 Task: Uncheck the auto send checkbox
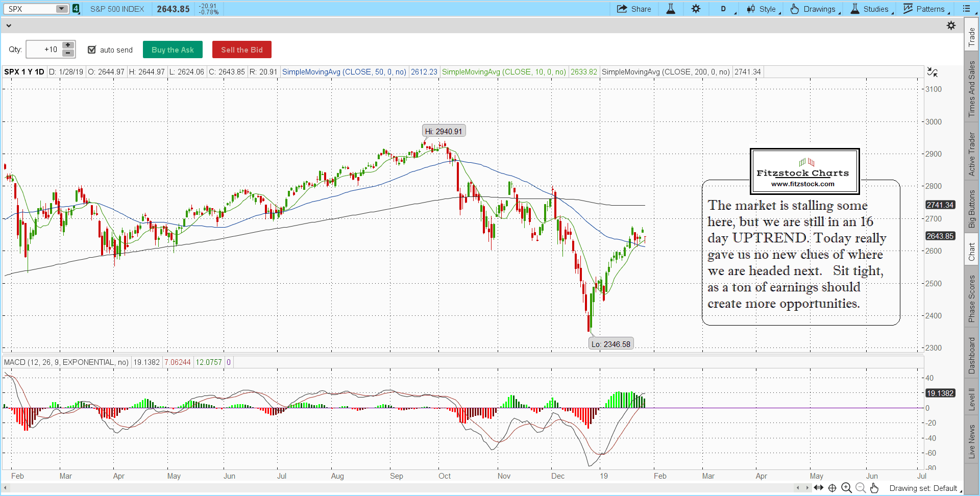[x=92, y=49]
